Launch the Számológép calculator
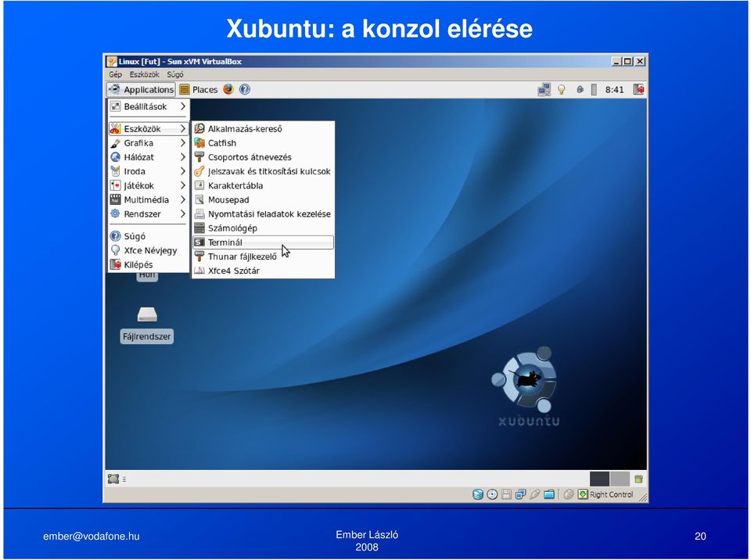The image size is (751, 560). pyautogui.click(x=263, y=228)
